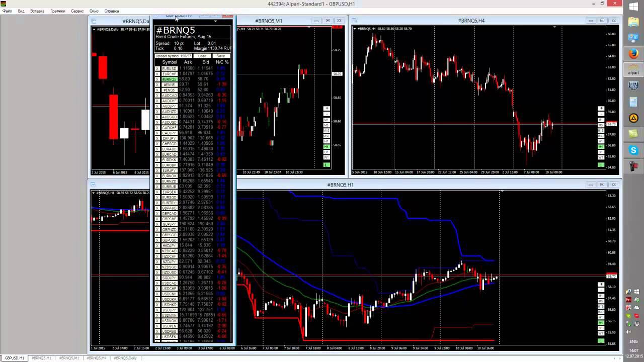Image resolution: width=644 pixels, height=362 pixels.
Task: Open the AIMP player taskbar icon
Action: pos(633,118)
